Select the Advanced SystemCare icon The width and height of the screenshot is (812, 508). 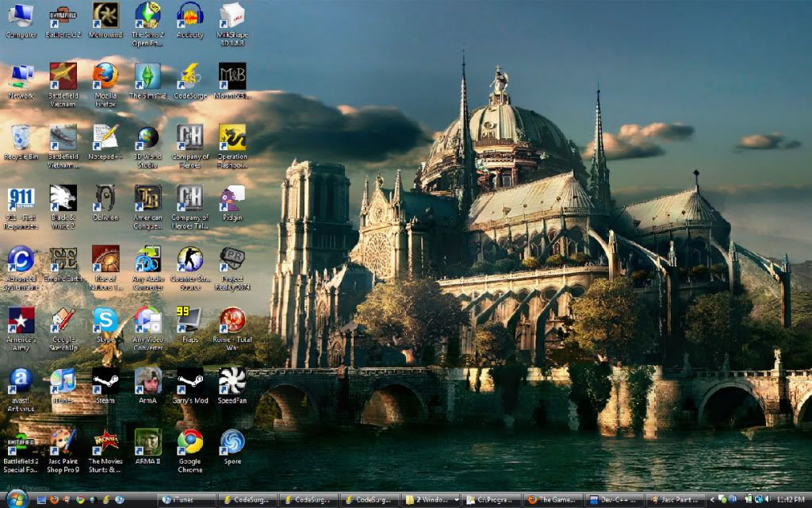tap(21, 268)
